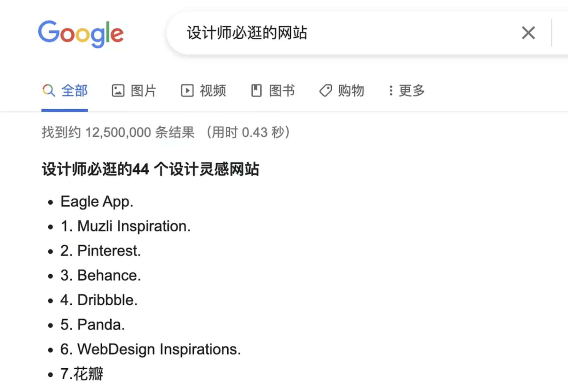This screenshot has width=568, height=392.
Task: Click the three-dot icon beside 更多
Action: (x=390, y=90)
